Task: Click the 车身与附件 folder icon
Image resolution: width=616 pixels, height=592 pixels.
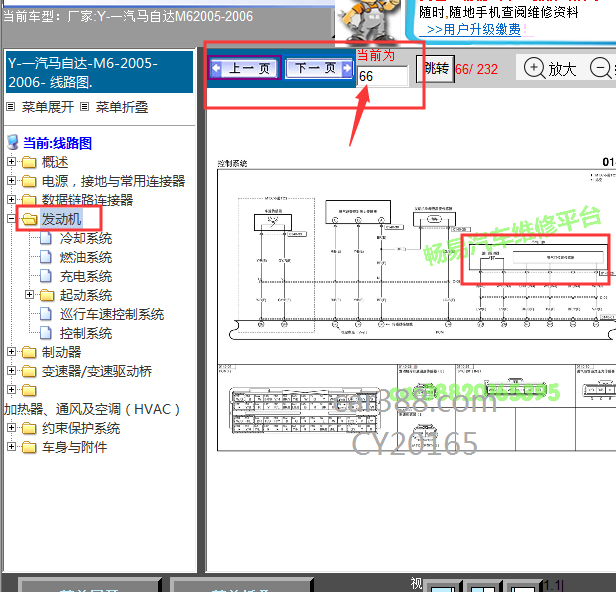Action: click(x=29, y=447)
